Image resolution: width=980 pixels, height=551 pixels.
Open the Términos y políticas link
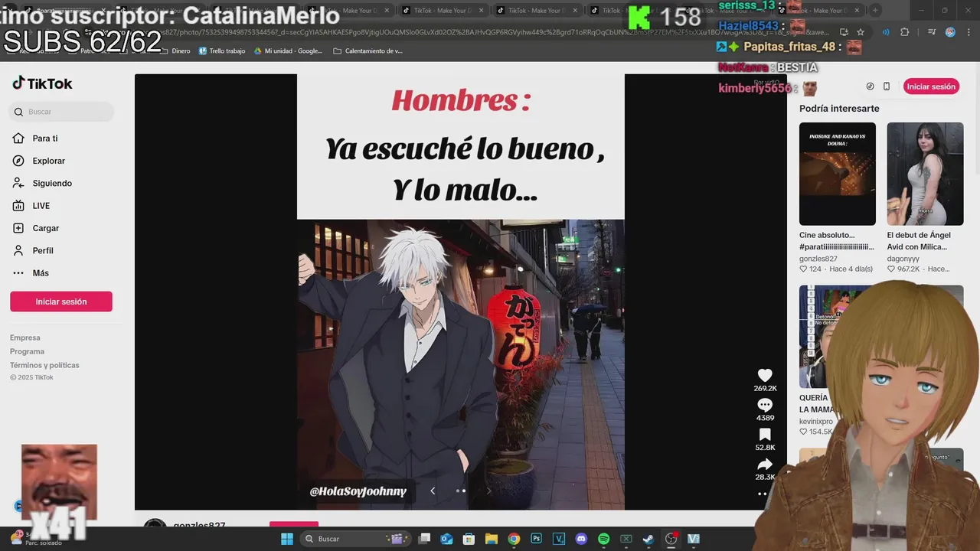tap(44, 365)
